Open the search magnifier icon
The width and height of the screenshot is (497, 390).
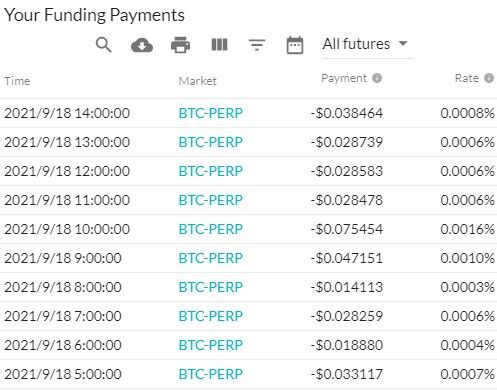pos(103,45)
